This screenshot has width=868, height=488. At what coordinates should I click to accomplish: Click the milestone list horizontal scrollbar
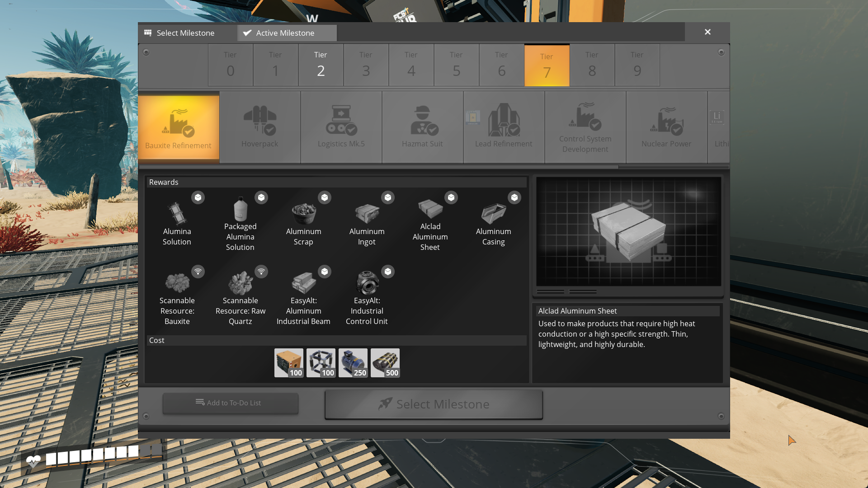(x=434, y=167)
